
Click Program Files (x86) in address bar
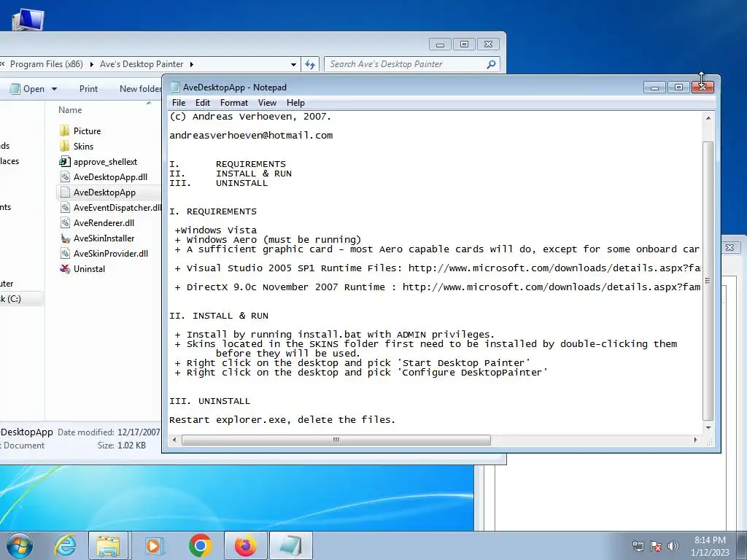(x=46, y=64)
